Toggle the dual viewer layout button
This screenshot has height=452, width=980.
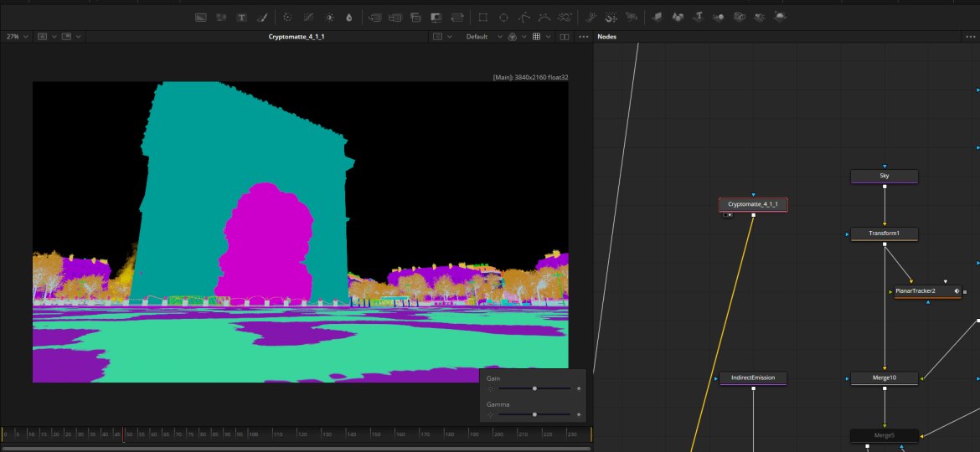(x=565, y=37)
